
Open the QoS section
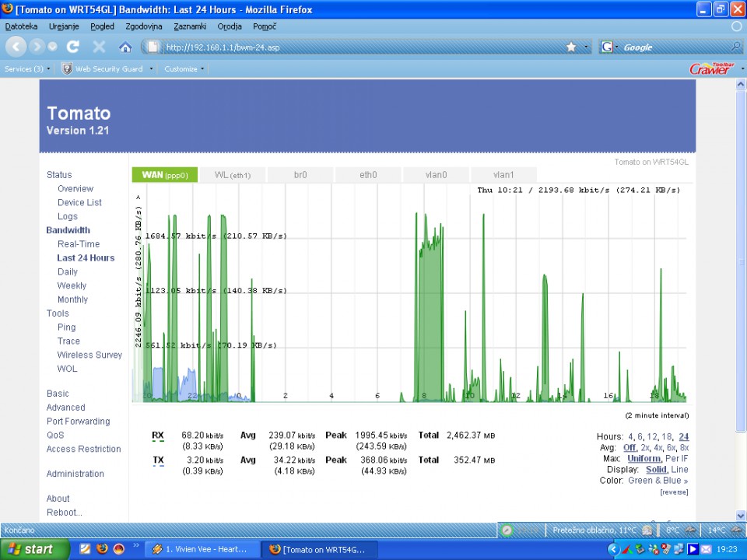pos(55,436)
